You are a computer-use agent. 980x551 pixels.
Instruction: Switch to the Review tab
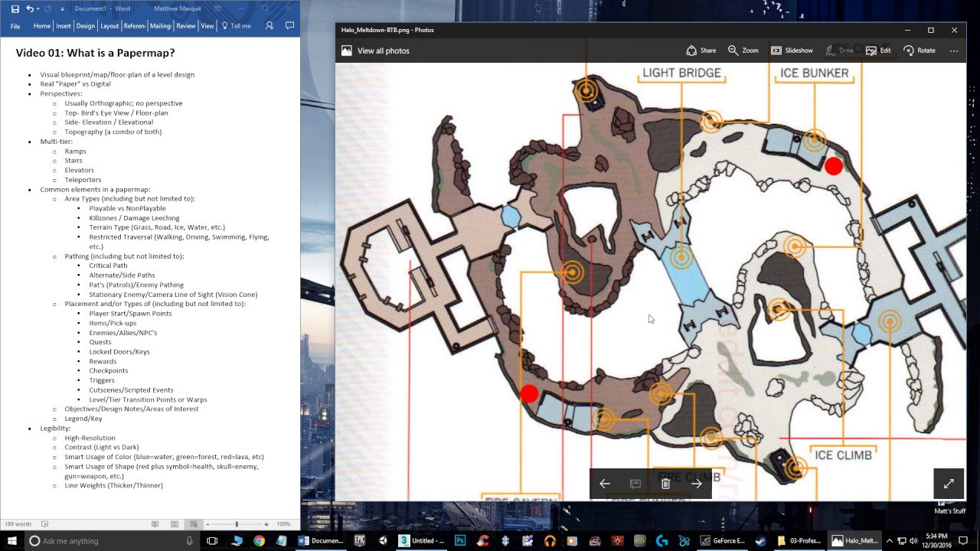tap(185, 26)
